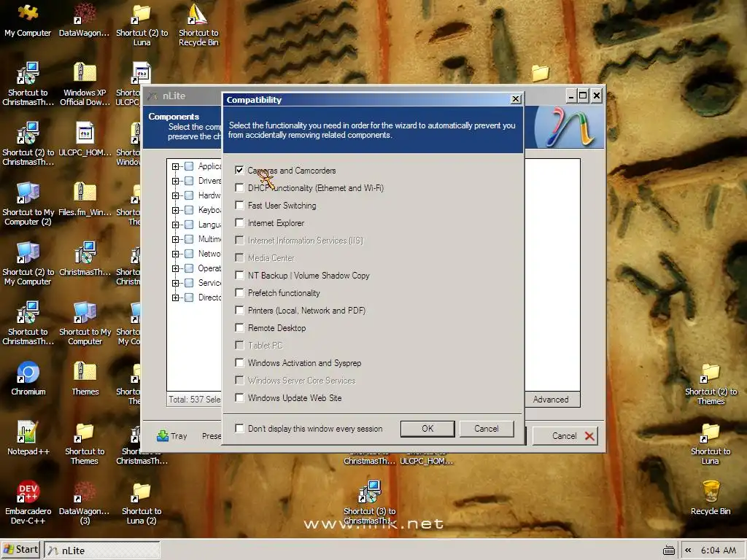Check Fast User Switching

[239, 206]
